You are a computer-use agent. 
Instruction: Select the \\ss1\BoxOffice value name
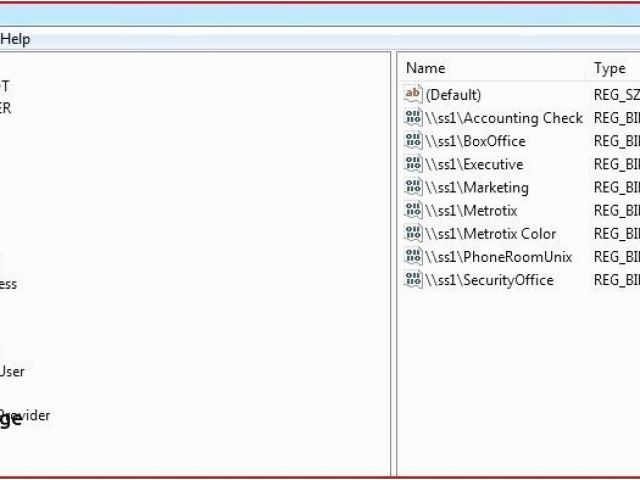pos(475,141)
